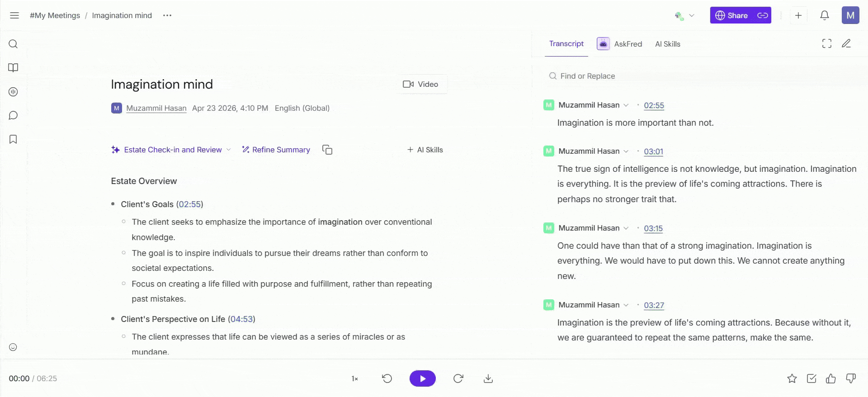
Task: Click transcript text 'Imagination is more important than not.'
Action: (x=635, y=123)
